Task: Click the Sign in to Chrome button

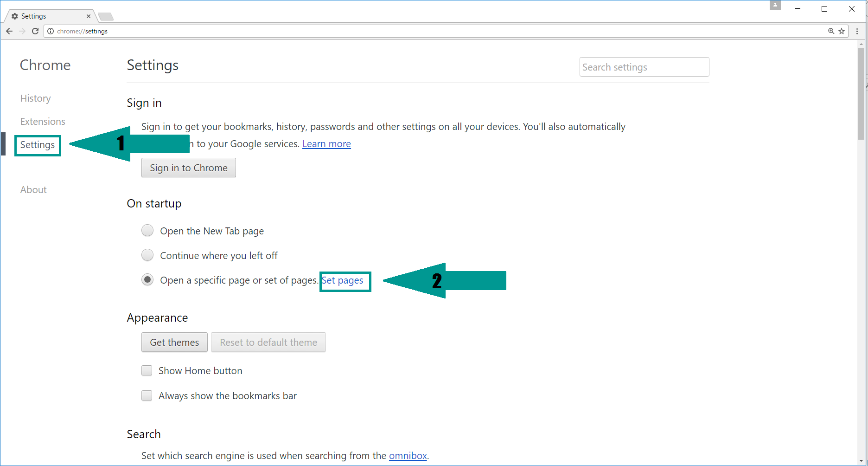Action: tap(188, 168)
